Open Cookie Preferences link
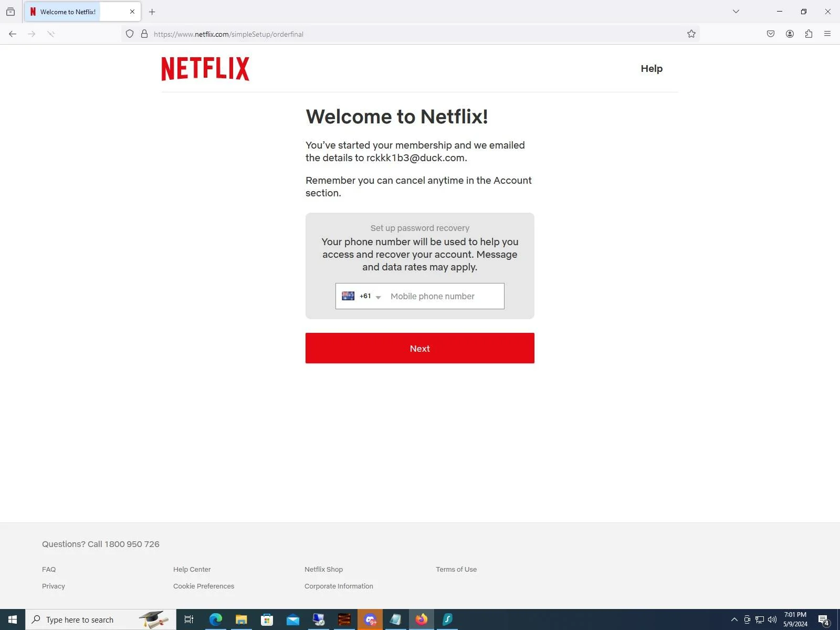The width and height of the screenshot is (840, 630). click(204, 586)
